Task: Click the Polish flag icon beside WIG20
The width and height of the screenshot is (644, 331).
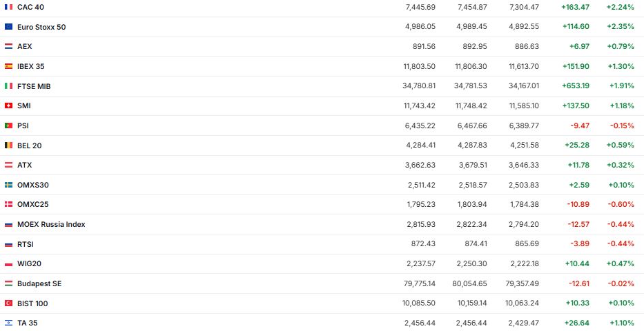Action: (8, 264)
